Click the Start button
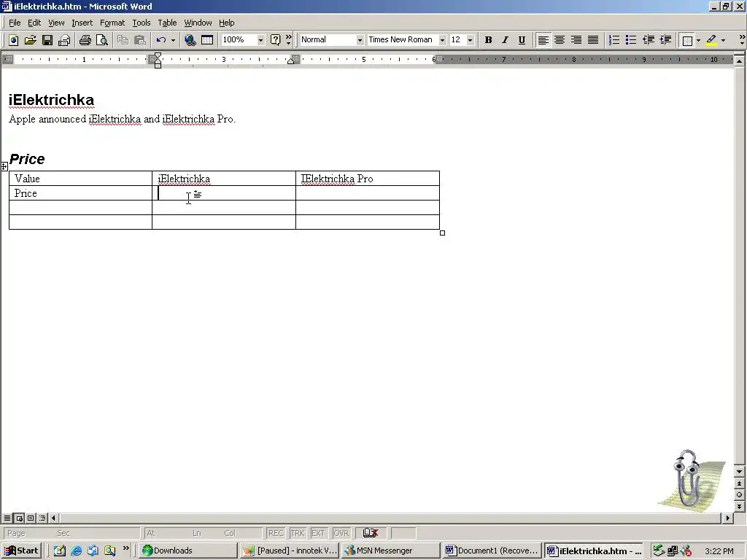 click(22, 551)
